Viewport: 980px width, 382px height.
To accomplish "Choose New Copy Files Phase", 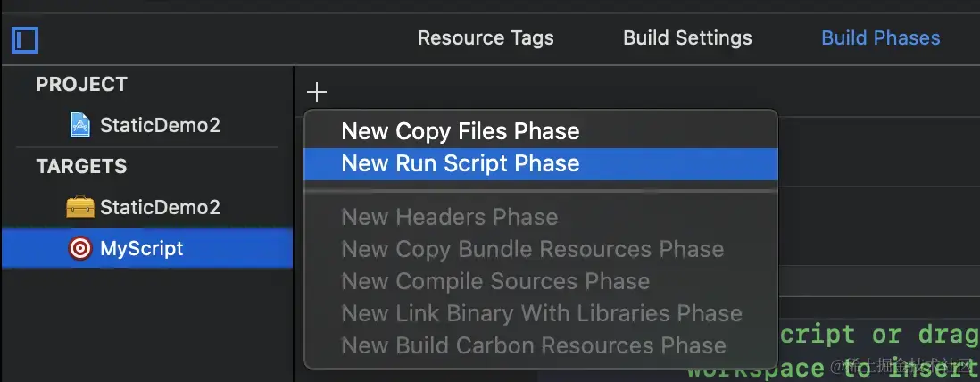I will pos(460,131).
